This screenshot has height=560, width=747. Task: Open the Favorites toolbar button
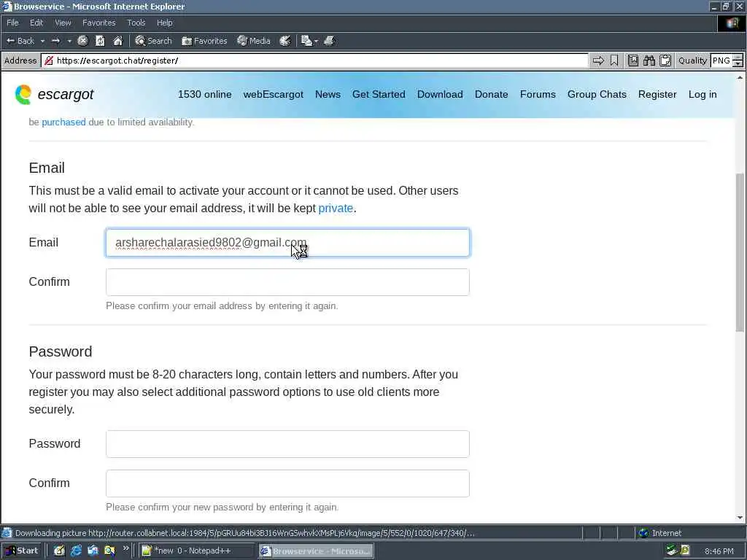point(204,41)
